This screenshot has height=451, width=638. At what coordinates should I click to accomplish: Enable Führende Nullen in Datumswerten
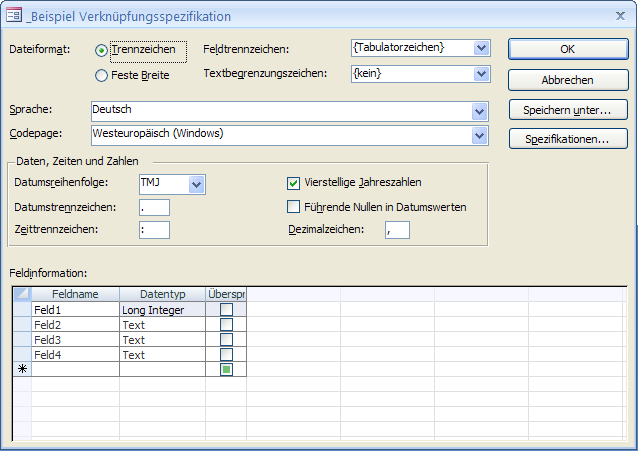(x=294, y=207)
